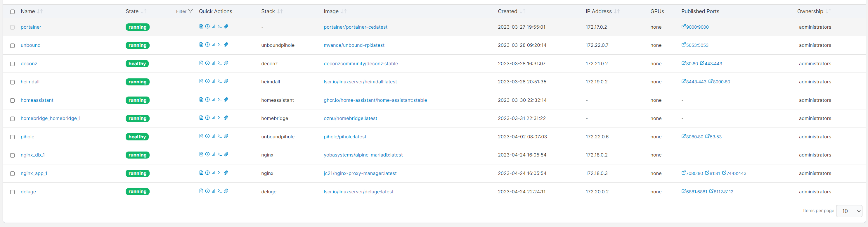View stats for the deconz container
Screen dimensions: 868x227
tap(213, 63)
